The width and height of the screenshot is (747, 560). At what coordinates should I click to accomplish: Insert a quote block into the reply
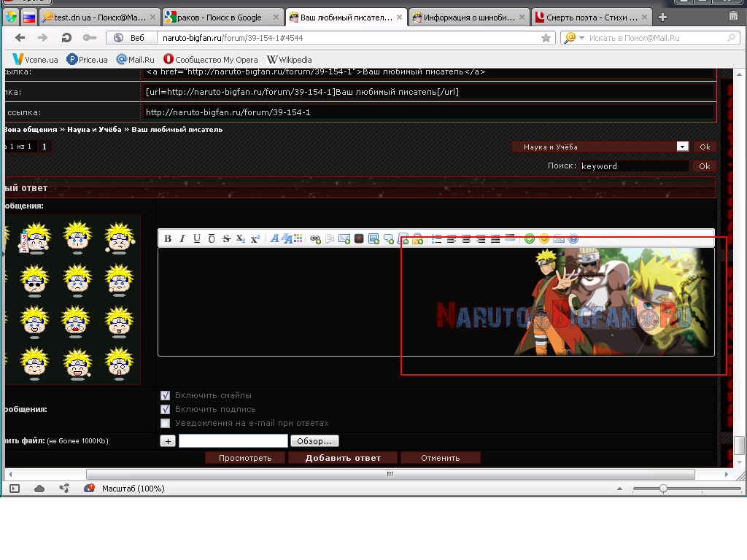pyautogui.click(x=389, y=238)
